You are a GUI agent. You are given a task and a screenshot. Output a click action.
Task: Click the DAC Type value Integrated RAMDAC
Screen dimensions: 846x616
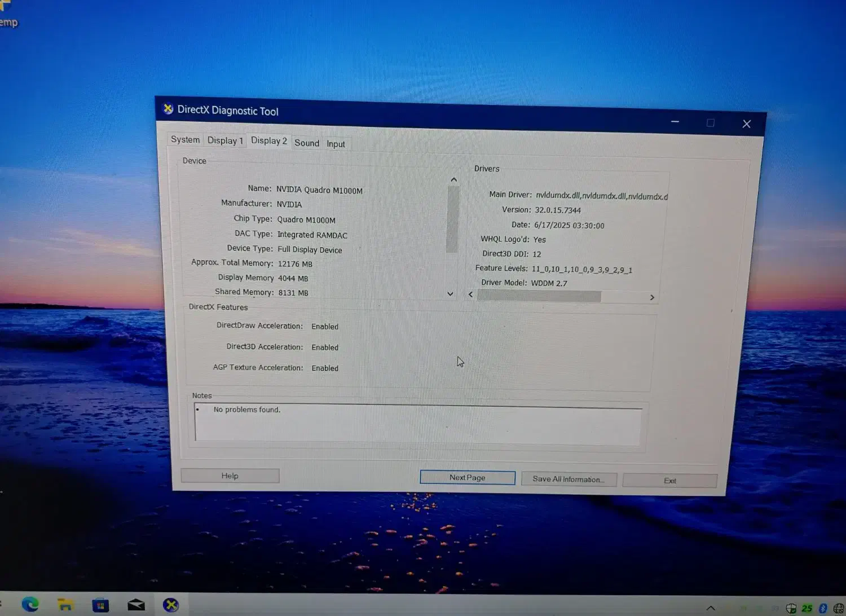[312, 235]
